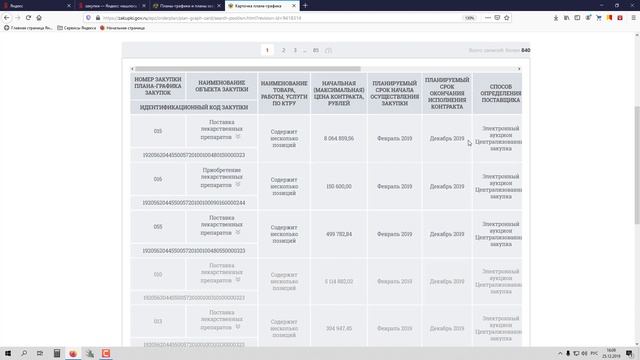Open page actions three-dots menu

click(x=488, y=18)
